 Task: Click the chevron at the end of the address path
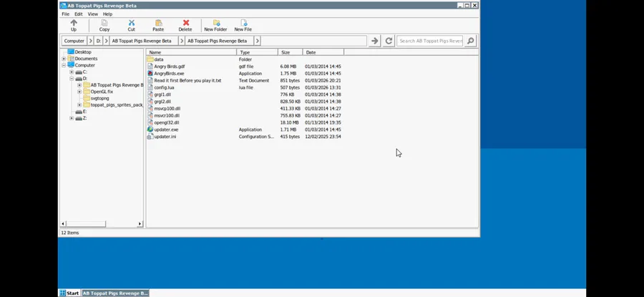coord(257,41)
